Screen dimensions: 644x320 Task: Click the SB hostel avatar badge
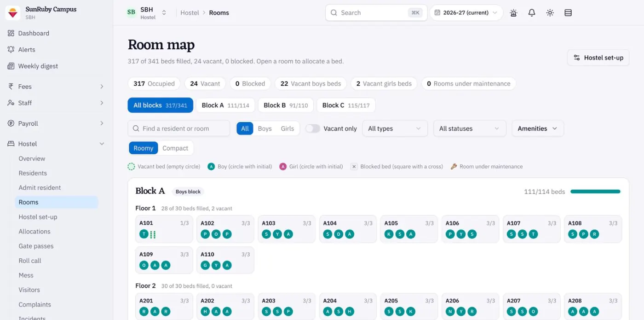click(x=131, y=12)
